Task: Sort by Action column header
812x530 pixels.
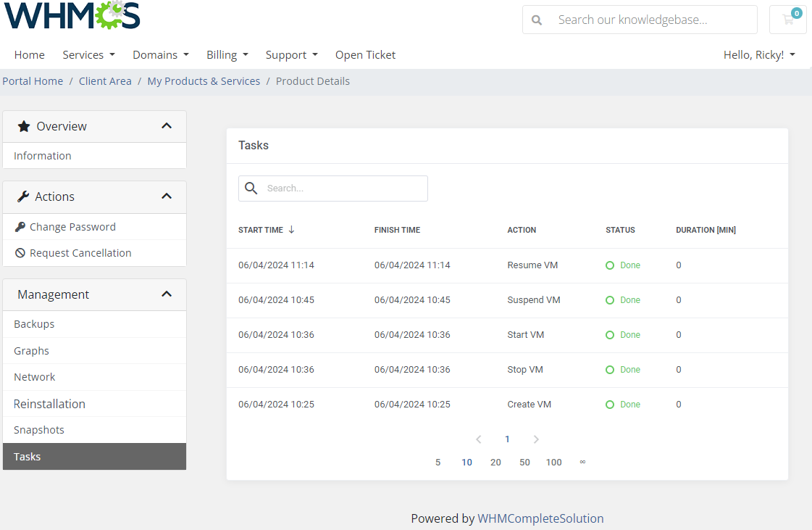Action: pyautogui.click(x=522, y=230)
